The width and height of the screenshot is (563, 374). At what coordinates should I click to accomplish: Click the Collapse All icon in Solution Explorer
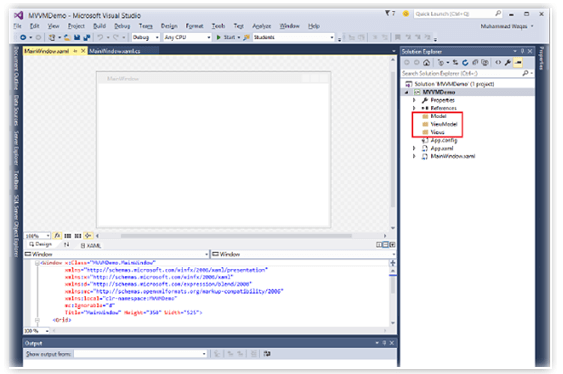point(475,62)
